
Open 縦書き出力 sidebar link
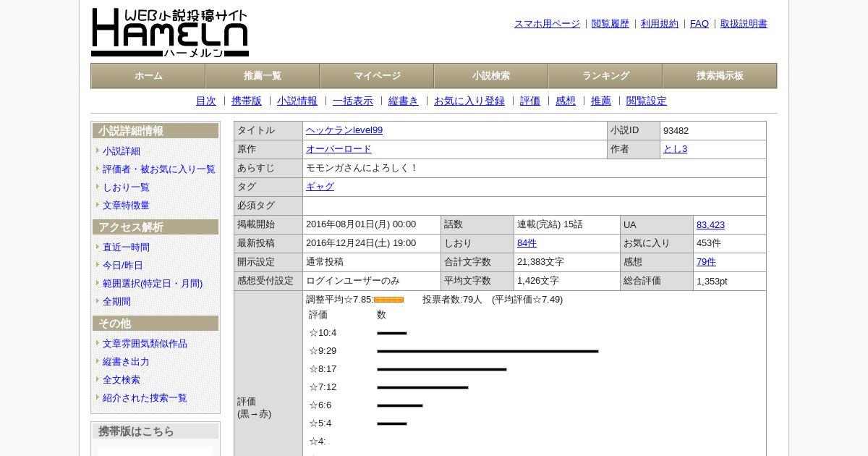tap(126, 362)
